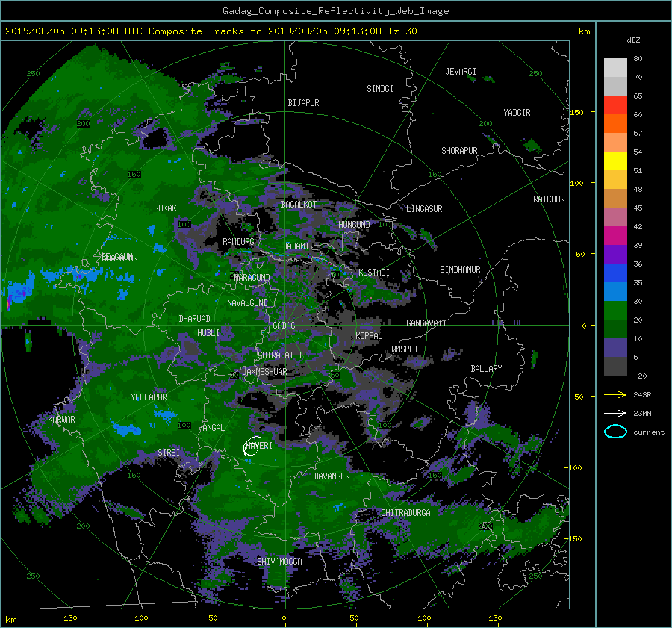Select the magenta 42 dBZ color swatch

click(615, 235)
